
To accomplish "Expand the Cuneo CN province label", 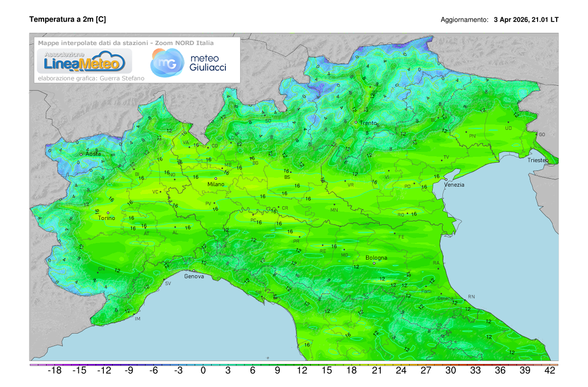I will click(101, 269).
